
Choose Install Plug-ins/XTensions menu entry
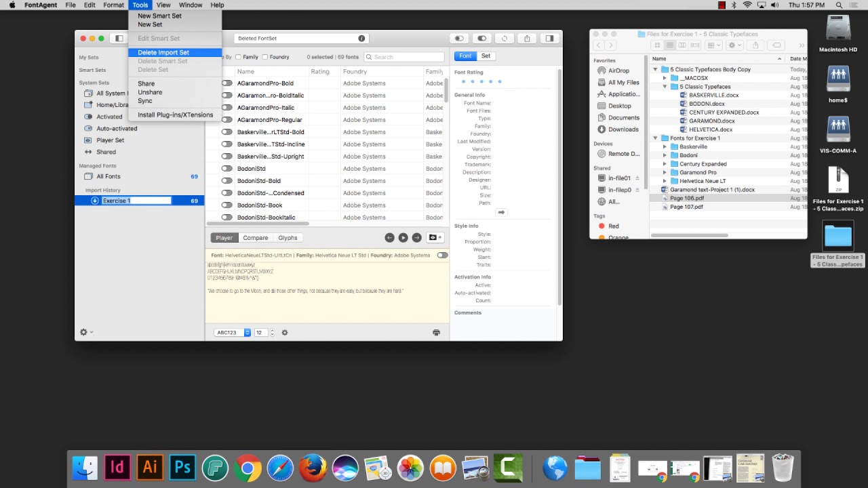(x=175, y=115)
